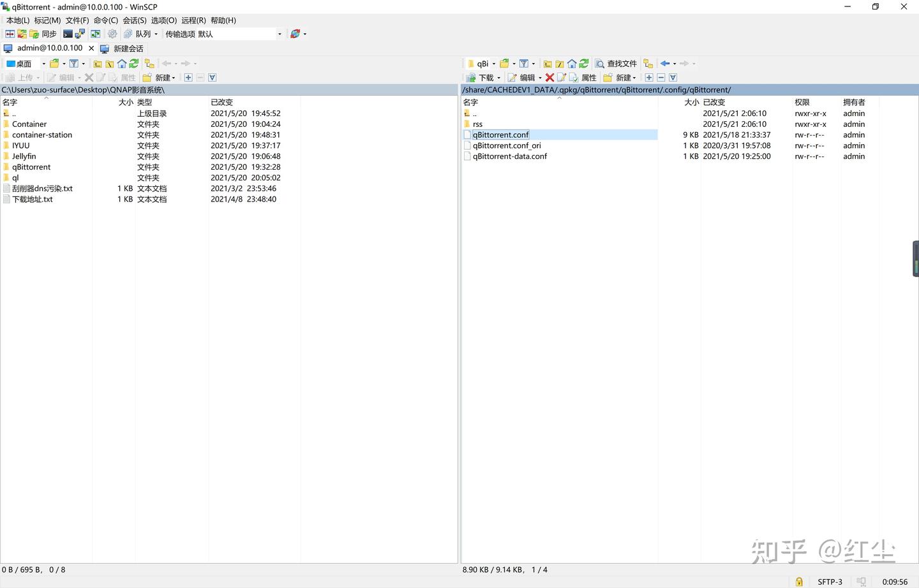919x588 pixels.
Task: Toggle the remote directory tree icon
Action: coord(648,63)
